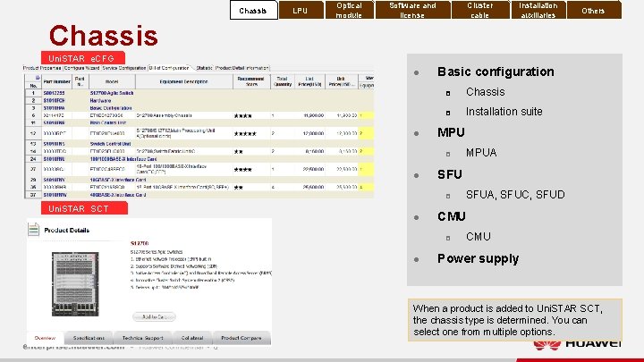Screen dimensions: 644x362
Task: Click the Total Quantity column header
Action: 282,81
